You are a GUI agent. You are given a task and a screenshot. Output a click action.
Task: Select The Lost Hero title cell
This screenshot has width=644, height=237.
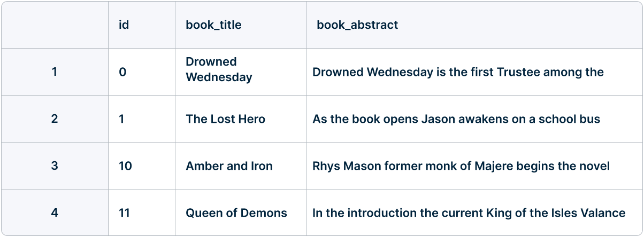(x=225, y=119)
